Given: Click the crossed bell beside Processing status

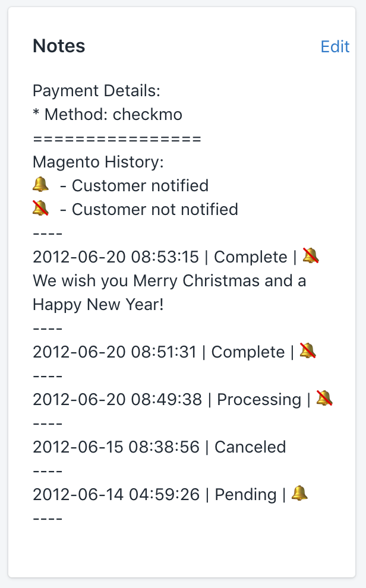Looking at the screenshot, I should coord(326,399).
